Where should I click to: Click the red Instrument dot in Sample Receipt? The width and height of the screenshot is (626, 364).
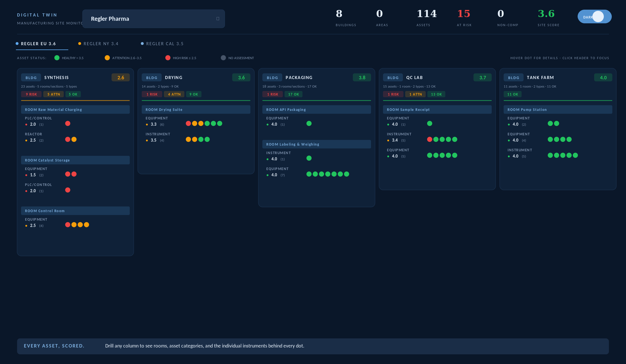click(x=430, y=139)
